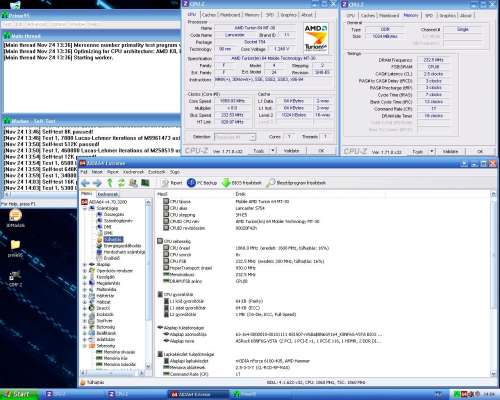Open the prime95 folder on the desktop
The height and width of the screenshot is (400, 500).
15,248
